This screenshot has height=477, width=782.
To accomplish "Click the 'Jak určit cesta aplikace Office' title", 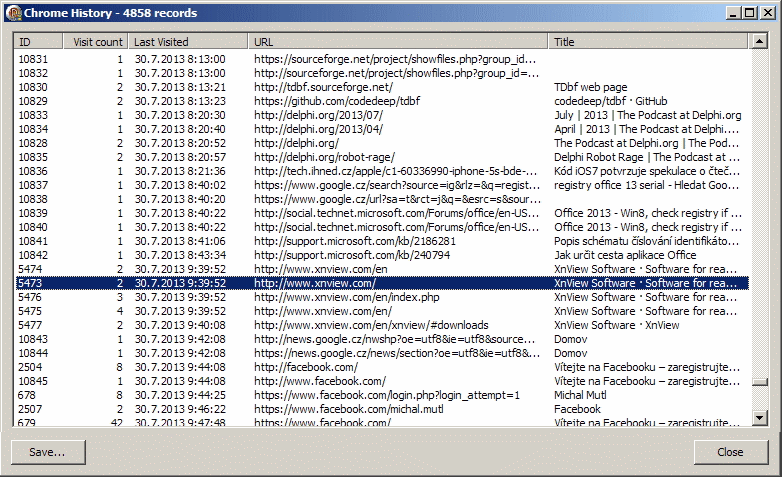I will point(625,255).
